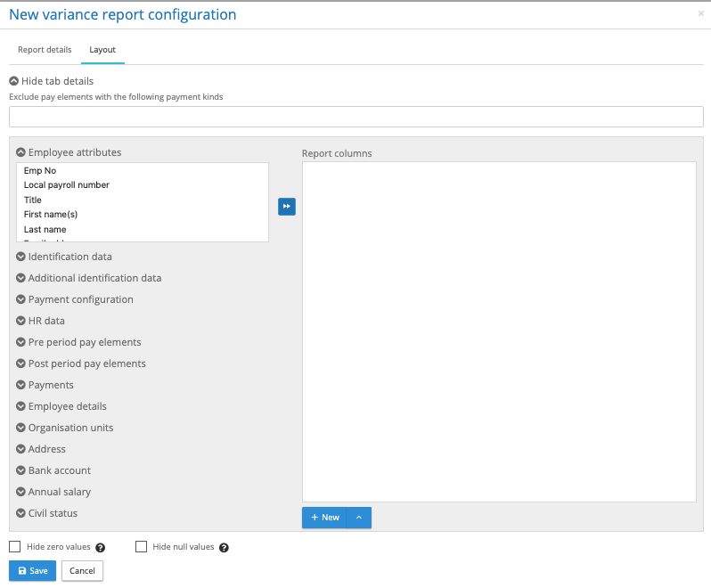Click help icon beside Hide null values
This screenshot has height=588, width=711.
224,548
